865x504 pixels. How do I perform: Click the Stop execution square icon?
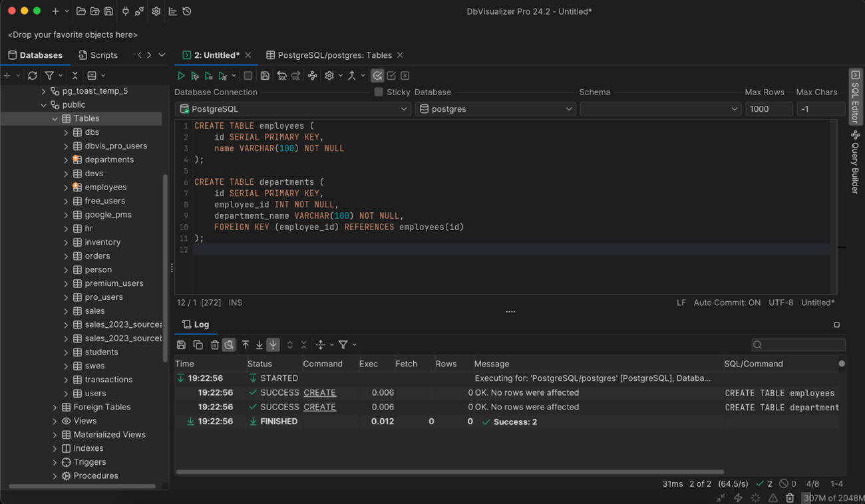pyautogui.click(x=248, y=76)
